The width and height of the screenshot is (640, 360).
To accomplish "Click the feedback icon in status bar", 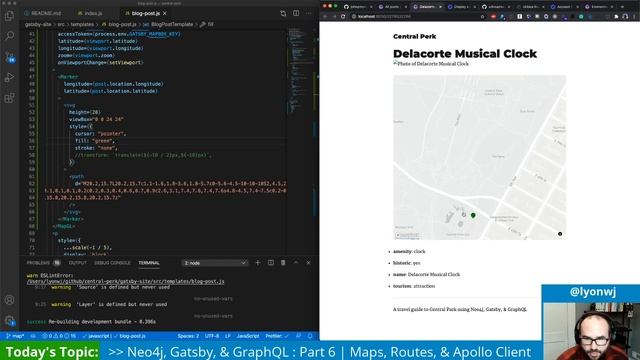I will pyautogui.click(x=298, y=336).
